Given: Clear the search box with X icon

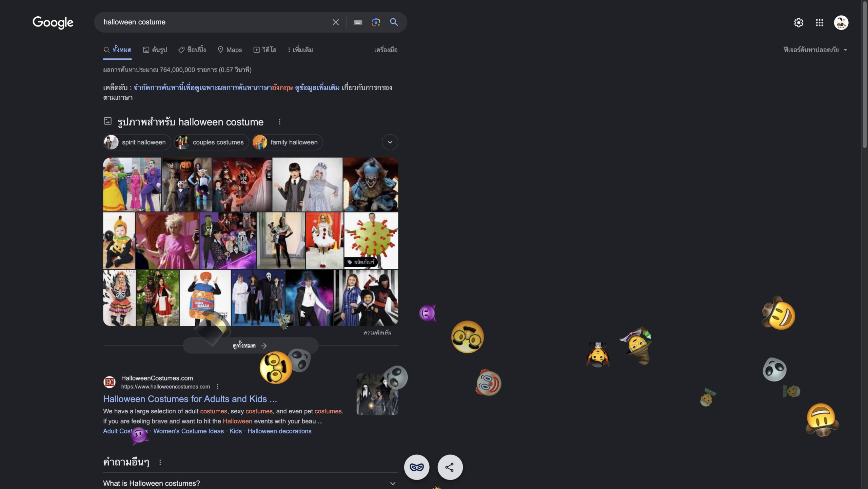Looking at the screenshot, I should 335,22.
